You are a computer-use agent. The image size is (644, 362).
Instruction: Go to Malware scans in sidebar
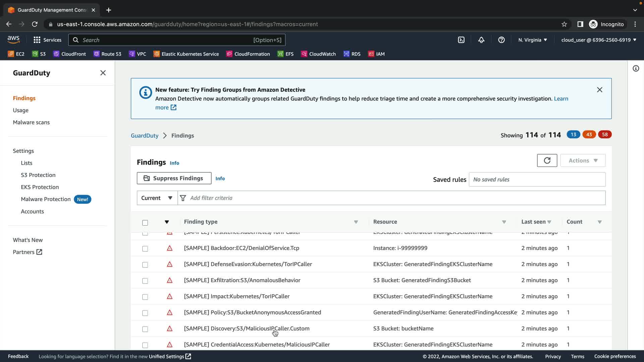point(31,122)
